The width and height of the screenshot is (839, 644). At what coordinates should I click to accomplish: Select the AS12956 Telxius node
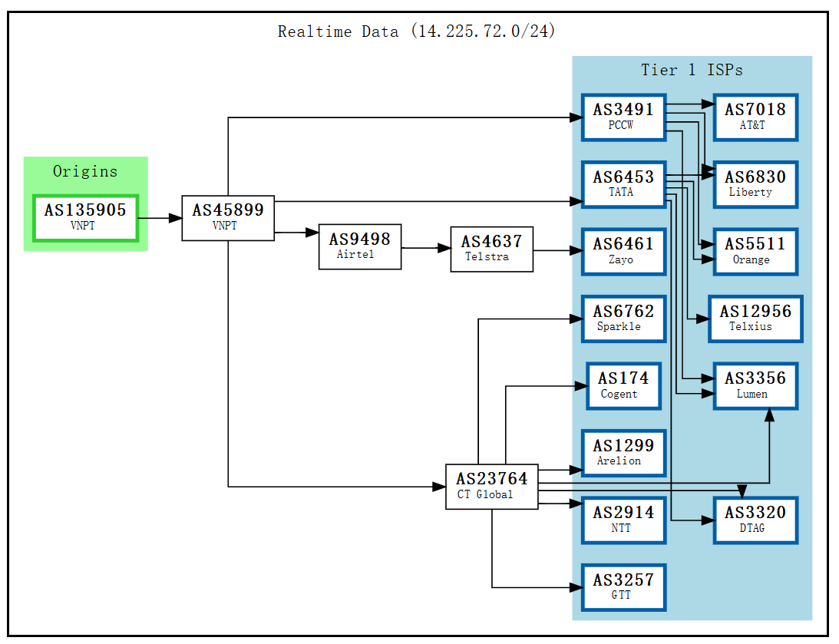pyautogui.click(x=755, y=319)
